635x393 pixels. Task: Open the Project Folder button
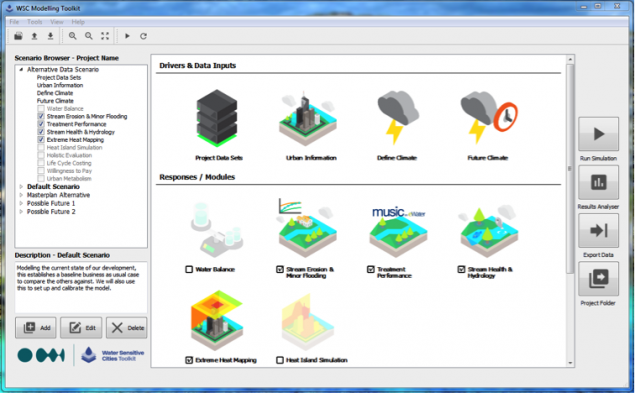point(599,279)
